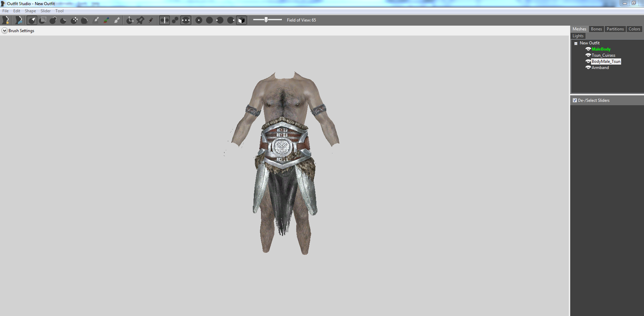644x316 pixels.
Task: Switch to the right view icon
Action: [231, 20]
